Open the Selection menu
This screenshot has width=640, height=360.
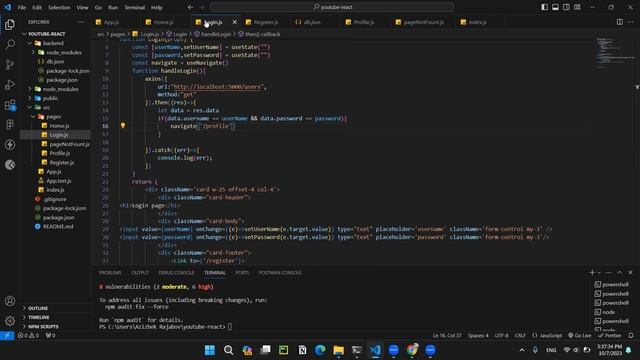pos(59,7)
